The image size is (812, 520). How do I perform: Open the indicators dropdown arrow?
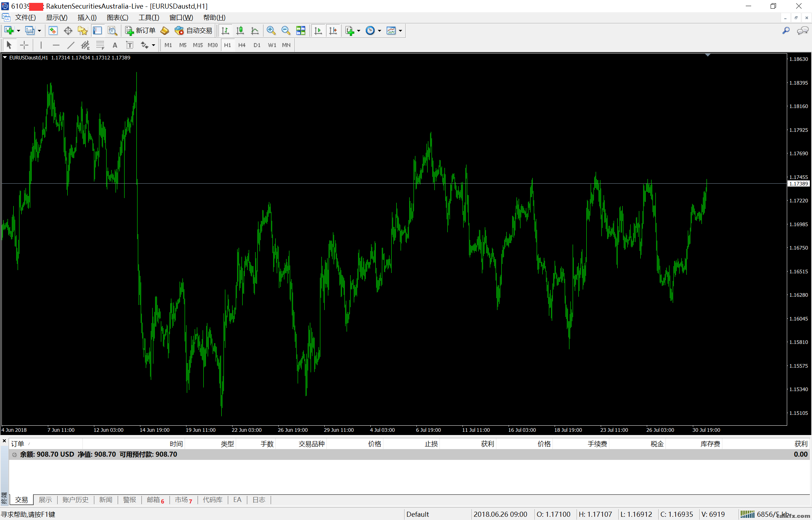coord(358,31)
